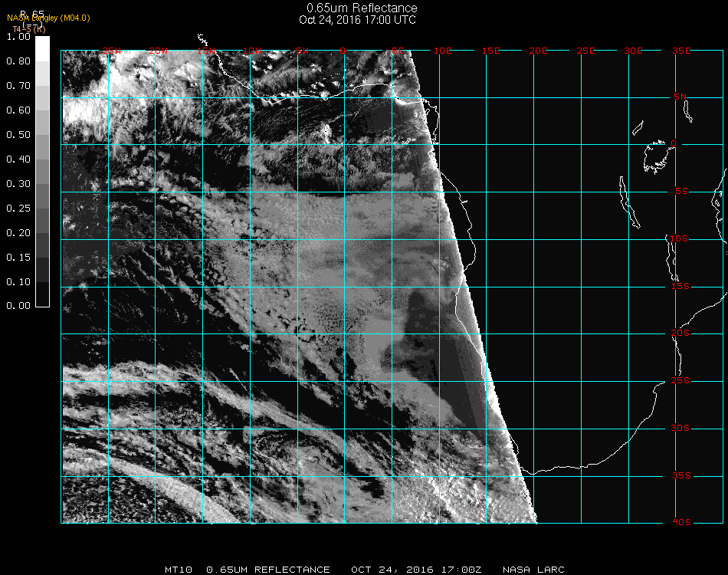Click the 0.20 scale value
728x575 pixels.
18,233
